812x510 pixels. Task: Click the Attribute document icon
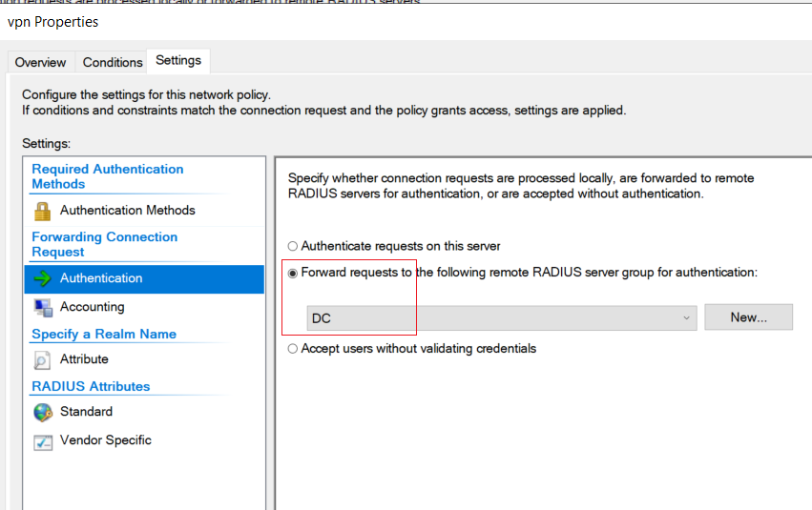pyautogui.click(x=42, y=360)
